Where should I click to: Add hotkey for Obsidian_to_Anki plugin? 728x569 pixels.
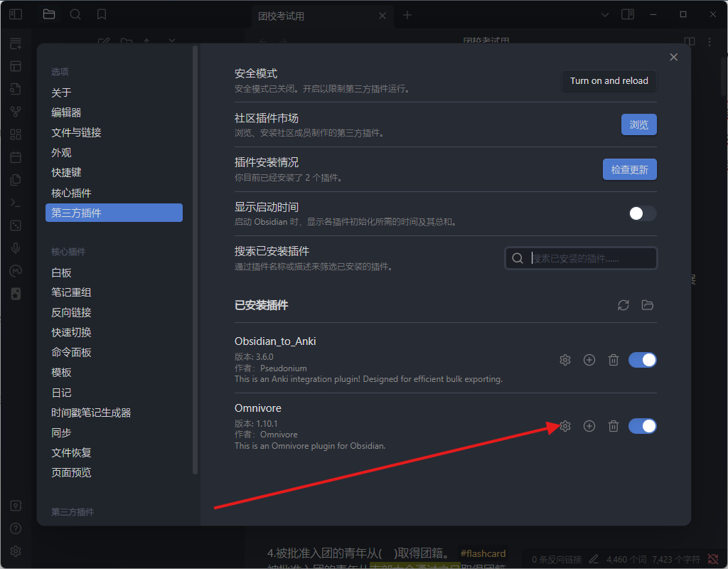tap(589, 360)
